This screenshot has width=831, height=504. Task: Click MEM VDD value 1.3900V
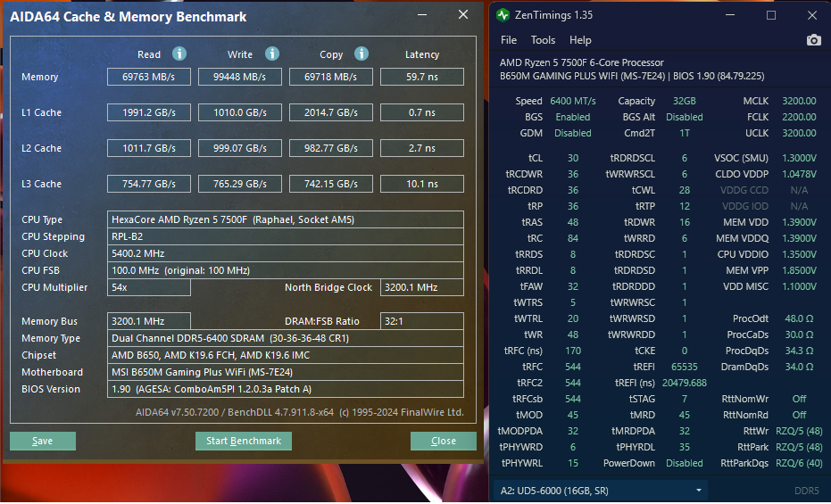799,222
